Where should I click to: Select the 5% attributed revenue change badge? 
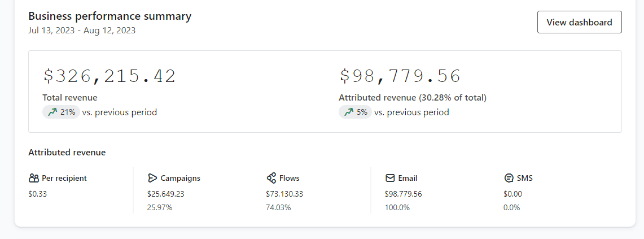[355, 112]
